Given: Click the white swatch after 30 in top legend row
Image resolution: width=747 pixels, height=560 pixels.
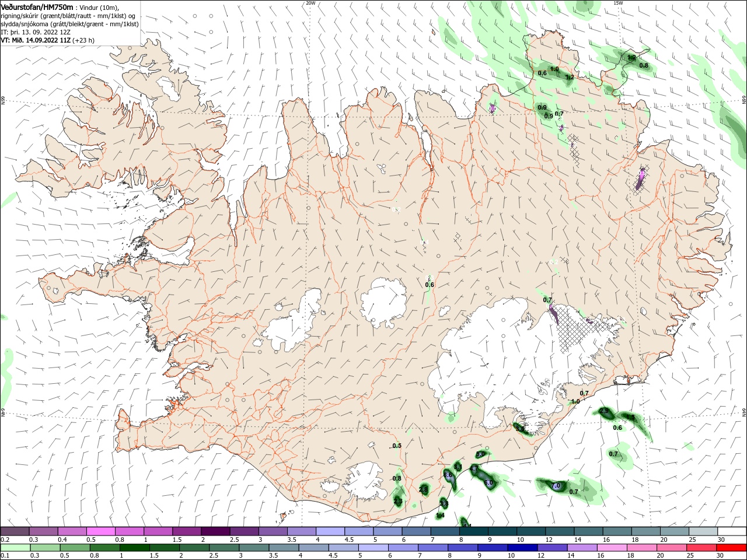Looking at the screenshot, I should (x=732, y=531).
